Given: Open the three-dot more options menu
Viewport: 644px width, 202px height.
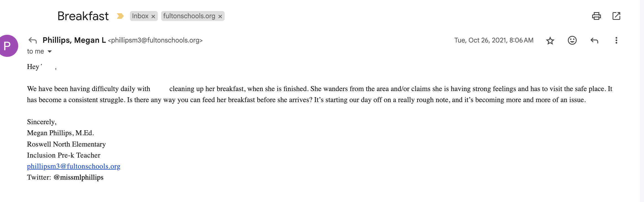Looking at the screenshot, I should tap(616, 41).
